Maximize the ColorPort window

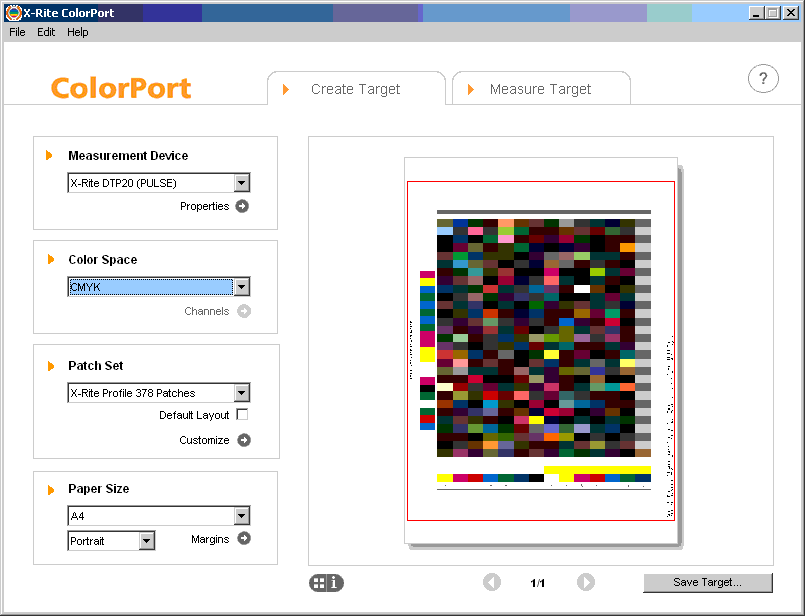(772, 13)
